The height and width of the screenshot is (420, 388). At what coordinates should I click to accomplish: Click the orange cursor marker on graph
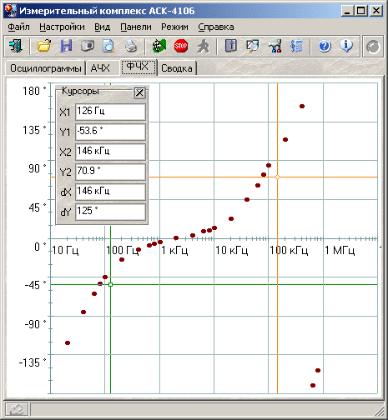point(277,177)
